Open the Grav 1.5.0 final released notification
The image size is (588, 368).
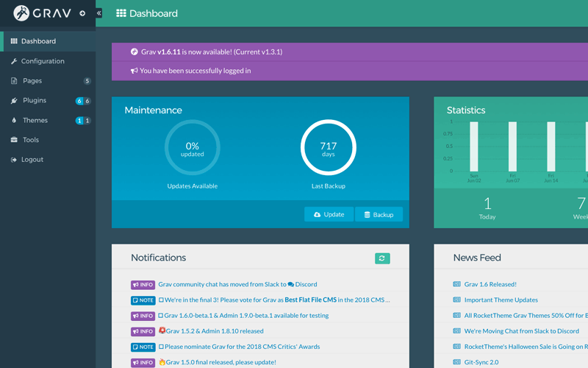217,362
